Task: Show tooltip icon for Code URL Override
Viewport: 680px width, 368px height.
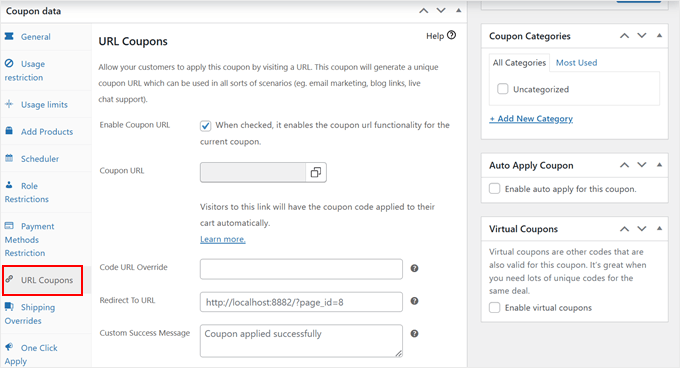Action: [x=415, y=268]
